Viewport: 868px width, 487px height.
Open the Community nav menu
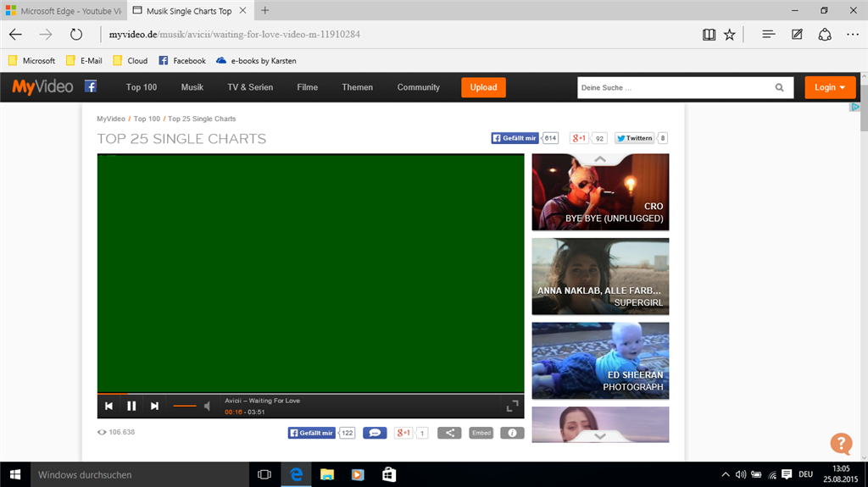pos(419,87)
